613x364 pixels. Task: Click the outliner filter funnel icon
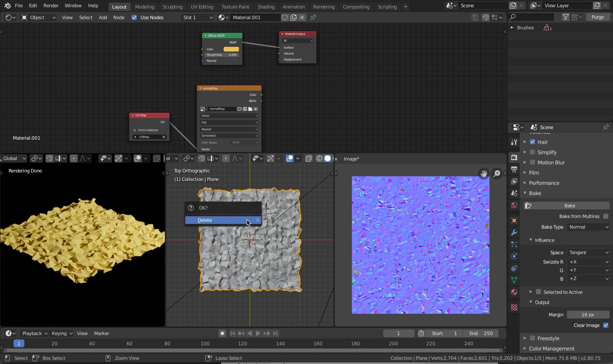click(565, 17)
